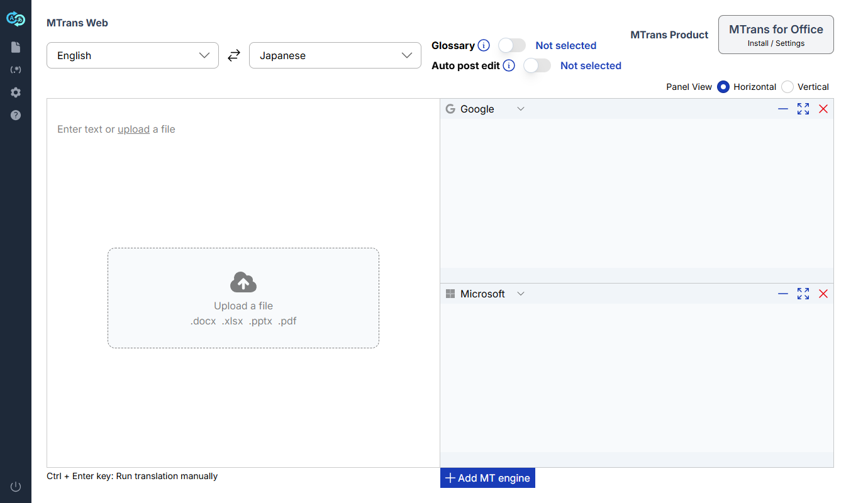Click Add MT engine button
The width and height of the screenshot is (868, 503).
coord(487,478)
